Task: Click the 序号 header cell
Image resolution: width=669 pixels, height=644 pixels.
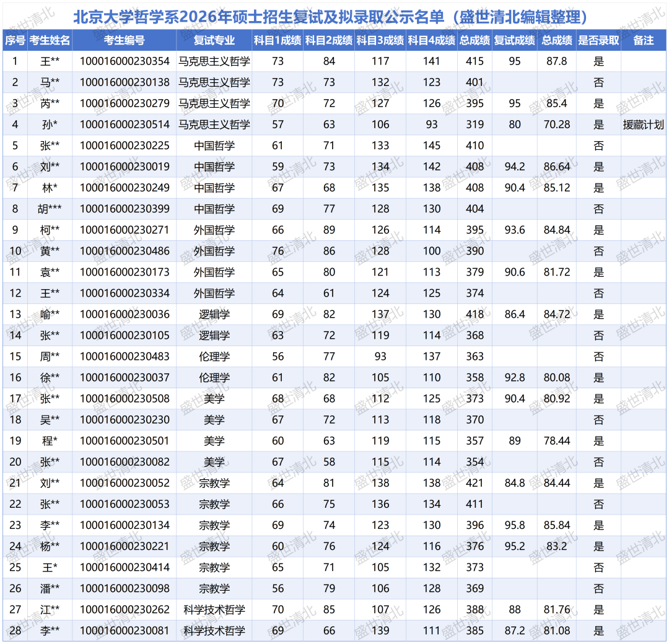Action: 15,40
